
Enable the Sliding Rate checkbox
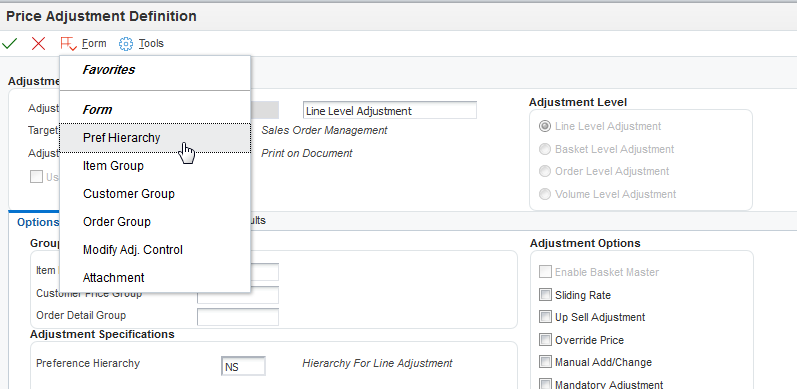(x=545, y=295)
